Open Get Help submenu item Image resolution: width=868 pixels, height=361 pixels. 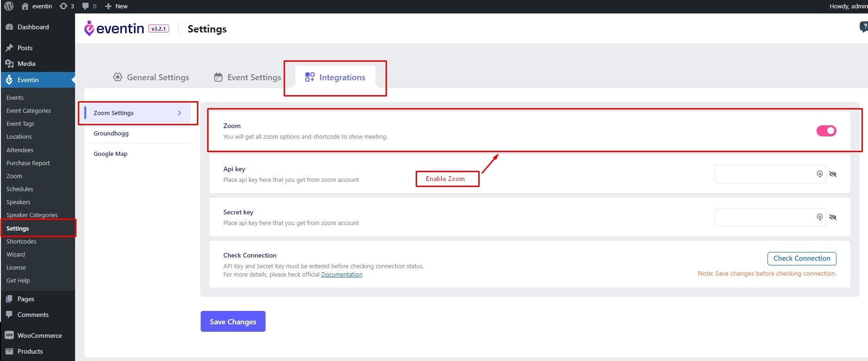pos(18,280)
